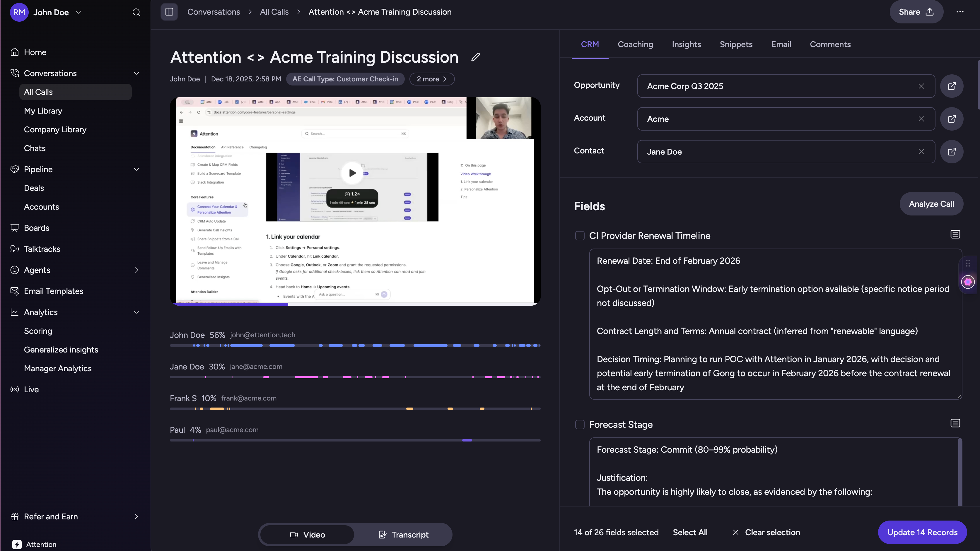Click the pink assistant bubble icon
980x551 pixels.
[968, 282]
